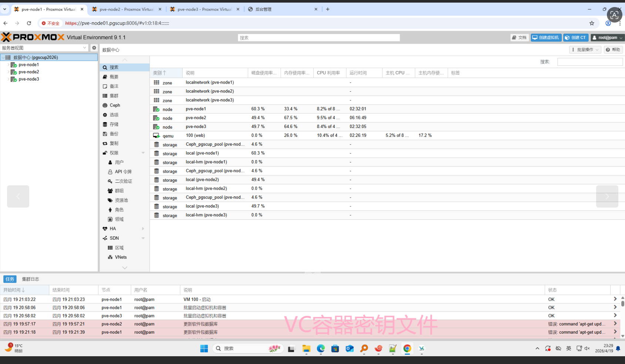Click the 区域 grid icon under SDN
This screenshot has height=364, width=625.
pyautogui.click(x=110, y=248)
